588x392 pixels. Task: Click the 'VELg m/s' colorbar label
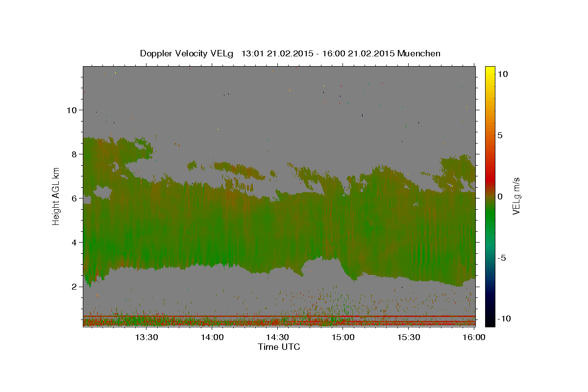click(x=516, y=196)
